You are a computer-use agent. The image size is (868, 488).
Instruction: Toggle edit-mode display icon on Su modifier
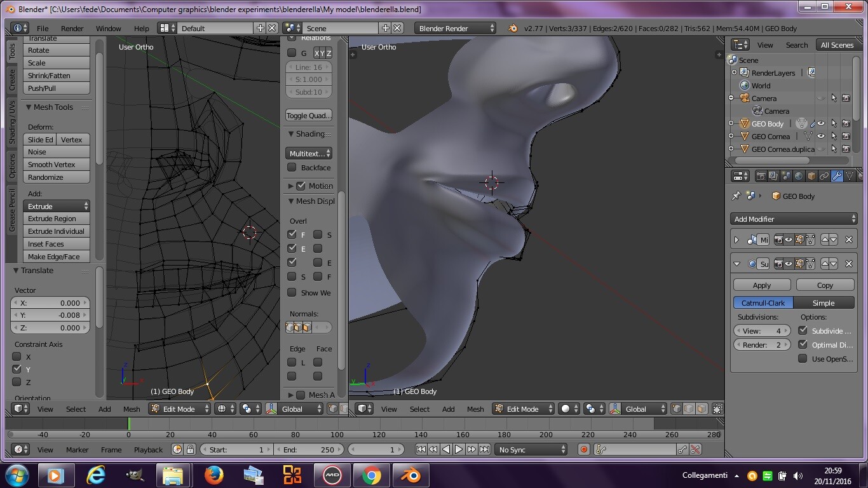click(799, 264)
